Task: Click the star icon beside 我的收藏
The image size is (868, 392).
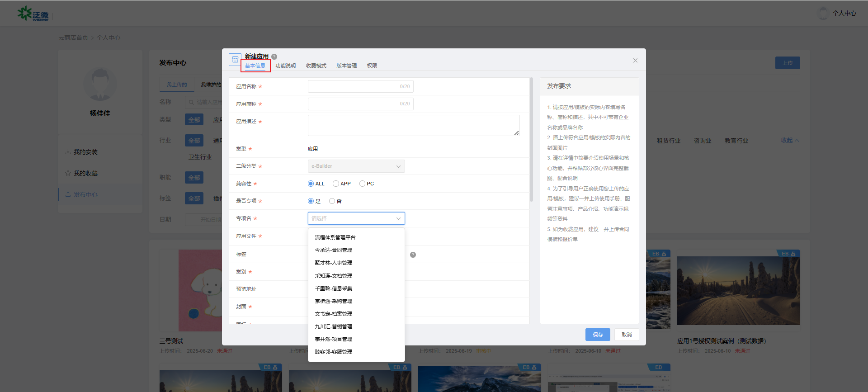Action: pos(68,173)
